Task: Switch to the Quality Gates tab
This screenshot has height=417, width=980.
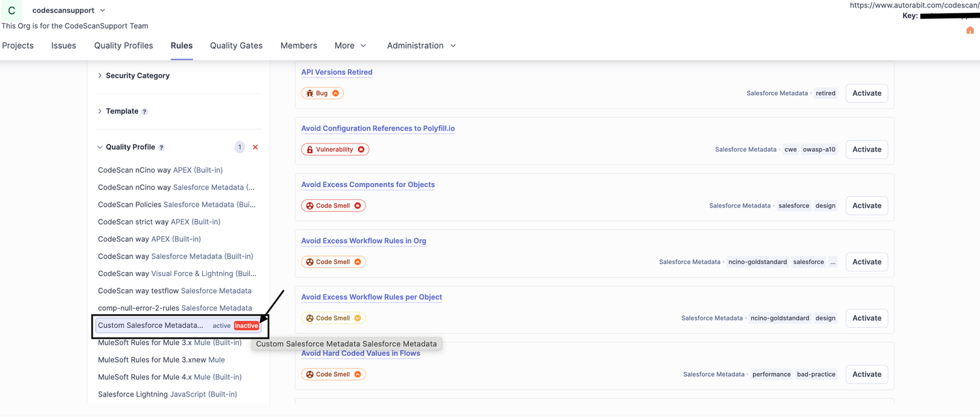Action: 236,46
